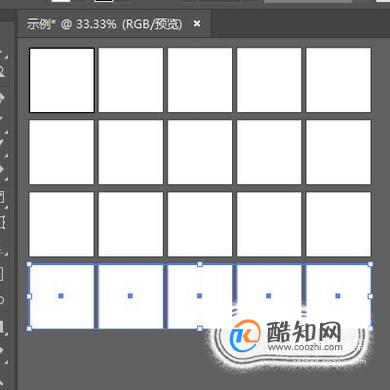Click center point of first selected square

61,296
